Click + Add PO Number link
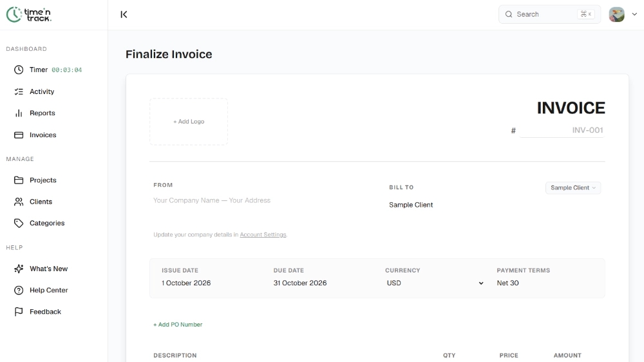This screenshot has width=644, height=362. [x=178, y=325]
